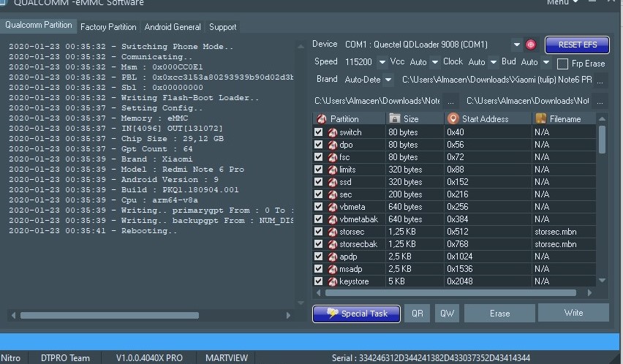Click the 0x2048 start address cell

click(460, 281)
